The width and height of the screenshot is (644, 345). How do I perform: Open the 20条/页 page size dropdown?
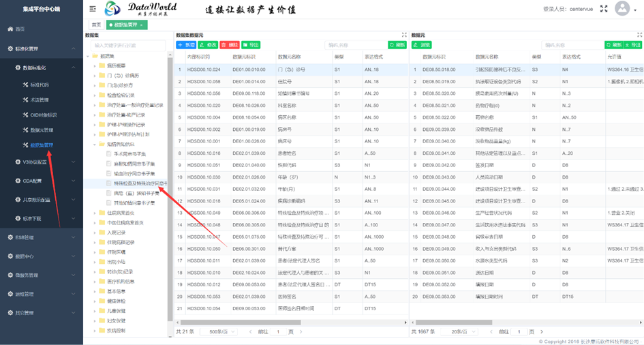(459, 331)
